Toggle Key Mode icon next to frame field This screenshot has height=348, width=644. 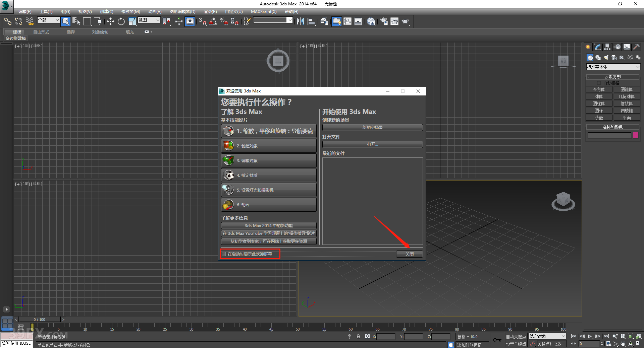pos(574,344)
